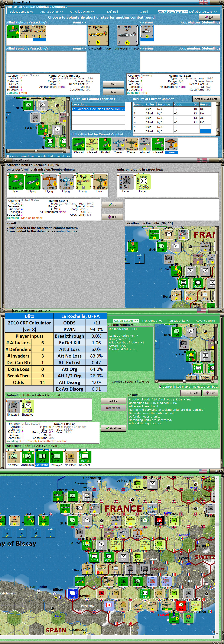Select SBD-4 flying unit in Ground Support
Screen dimensions: 224x644
point(16,182)
